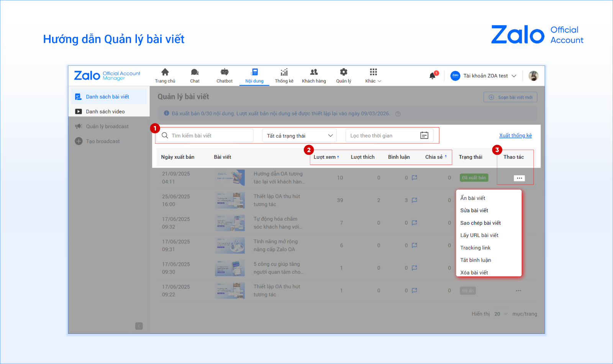Open Thống kê statistics icon
The height and width of the screenshot is (364, 613).
point(284,72)
